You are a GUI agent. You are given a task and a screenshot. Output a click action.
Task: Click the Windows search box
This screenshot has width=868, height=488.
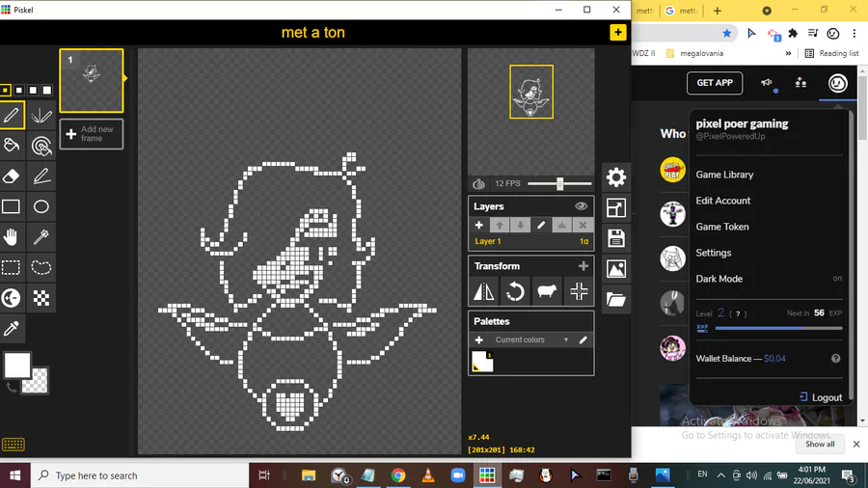(140, 475)
